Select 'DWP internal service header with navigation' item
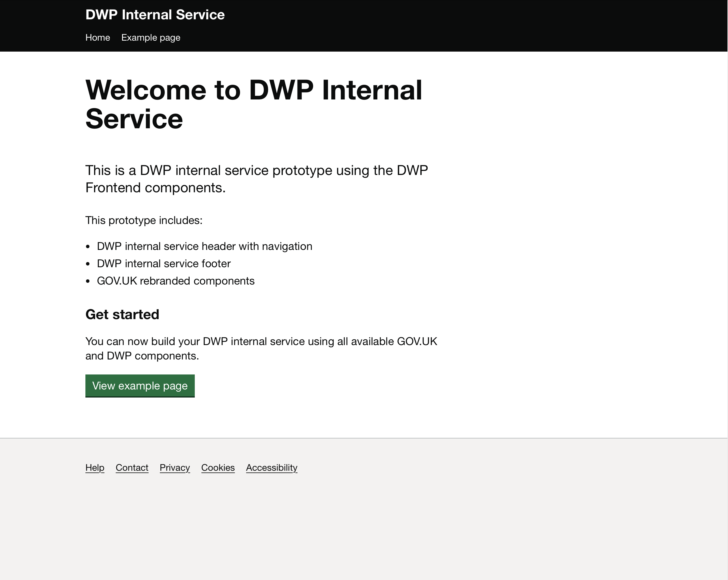The width and height of the screenshot is (728, 580). [x=204, y=246]
